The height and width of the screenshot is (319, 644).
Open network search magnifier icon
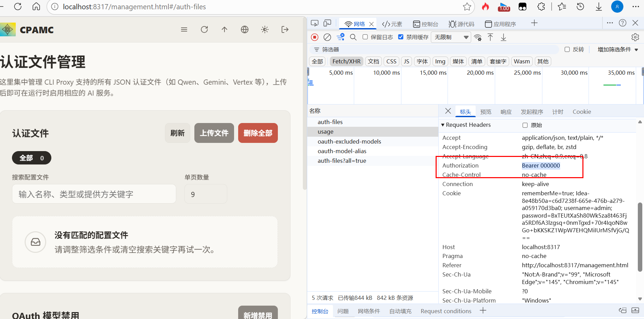coord(353,37)
